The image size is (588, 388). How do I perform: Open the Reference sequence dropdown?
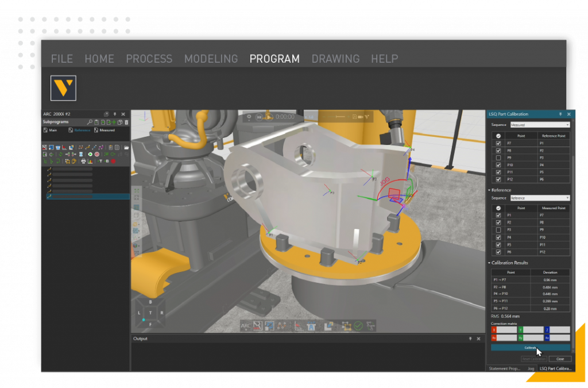coord(539,198)
